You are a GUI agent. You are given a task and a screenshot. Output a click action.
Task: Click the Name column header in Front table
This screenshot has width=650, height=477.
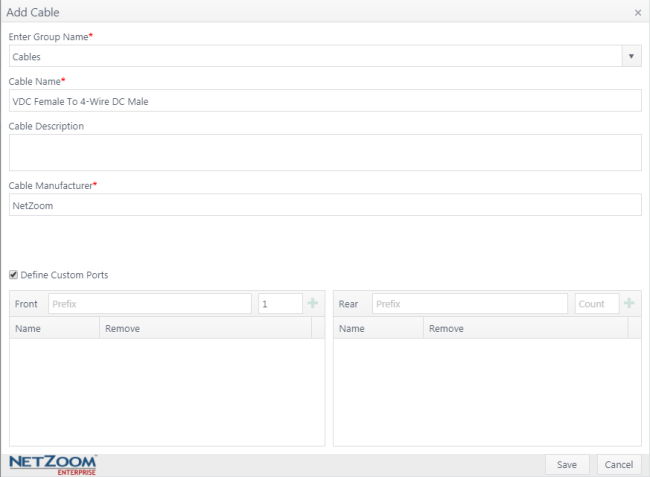pyautogui.click(x=54, y=328)
